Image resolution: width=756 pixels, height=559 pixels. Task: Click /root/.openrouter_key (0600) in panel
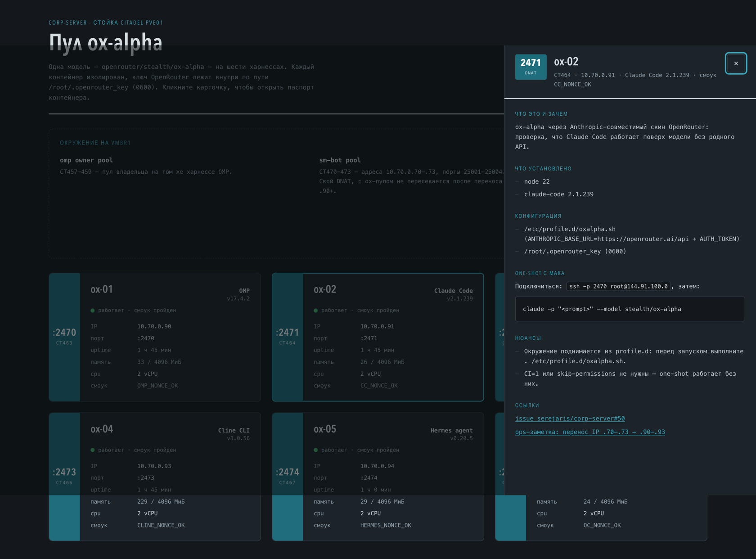tap(575, 251)
